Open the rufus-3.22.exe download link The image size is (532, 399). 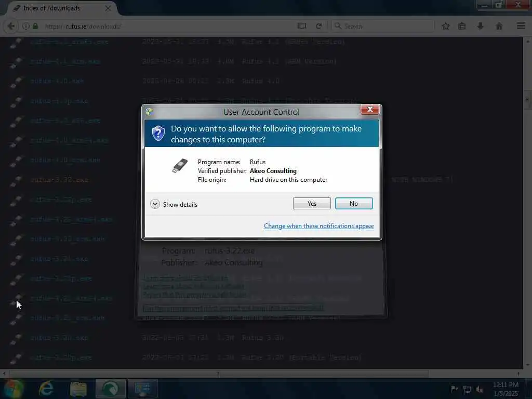(59, 180)
